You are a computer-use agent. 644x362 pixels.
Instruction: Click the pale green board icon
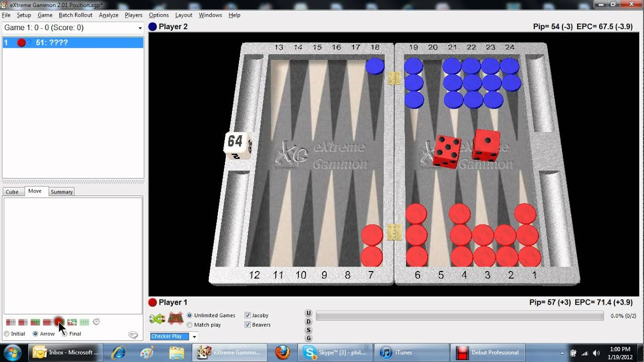coord(84,322)
